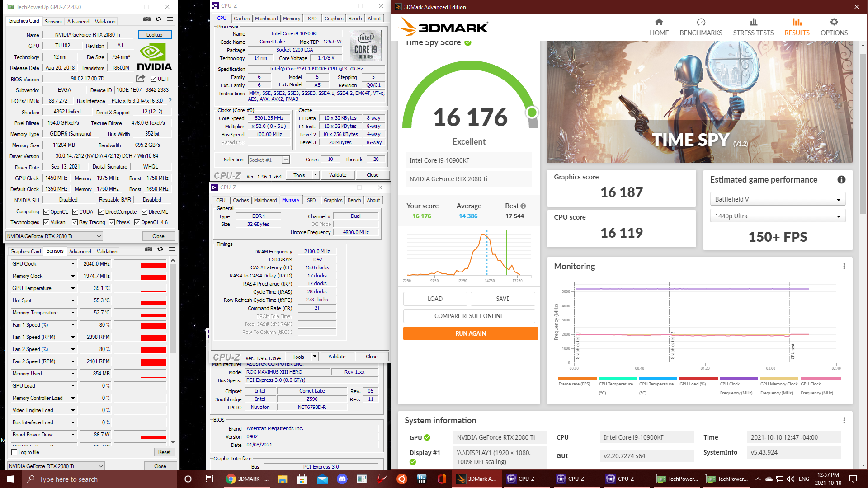This screenshot has height=488, width=868.
Task: Open Validation tab in GPU-Z Sensors window
Action: (x=107, y=252)
